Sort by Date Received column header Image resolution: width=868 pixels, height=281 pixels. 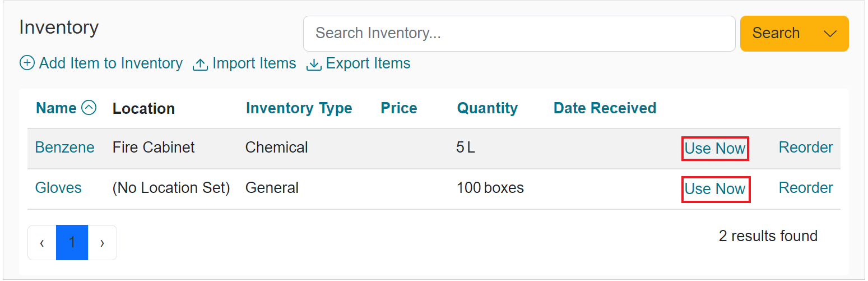coord(605,108)
